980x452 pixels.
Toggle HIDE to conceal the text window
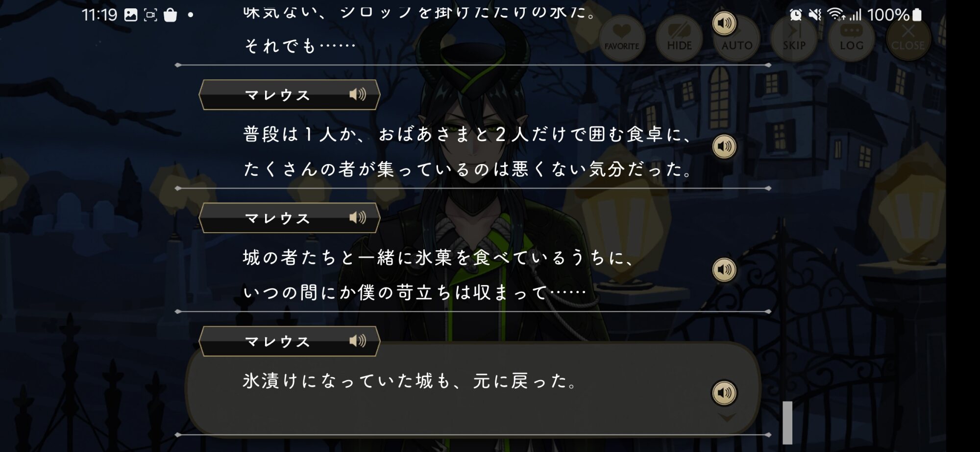tap(679, 38)
